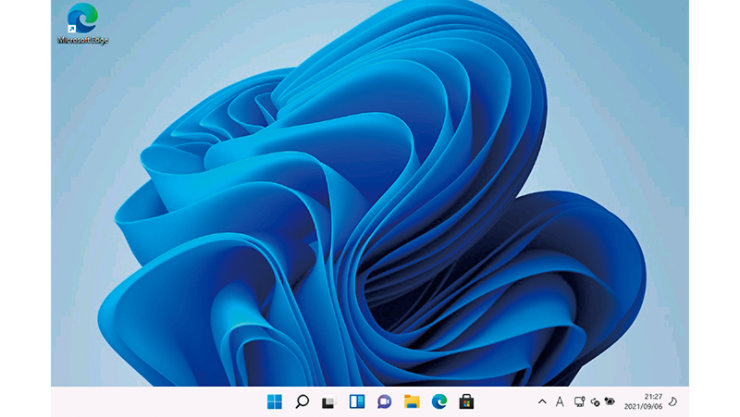Image resolution: width=740 pixels, height=417 pixels.
Task: Launch Microsoft Edge from taskbar
Action: [x=439, y=402]
